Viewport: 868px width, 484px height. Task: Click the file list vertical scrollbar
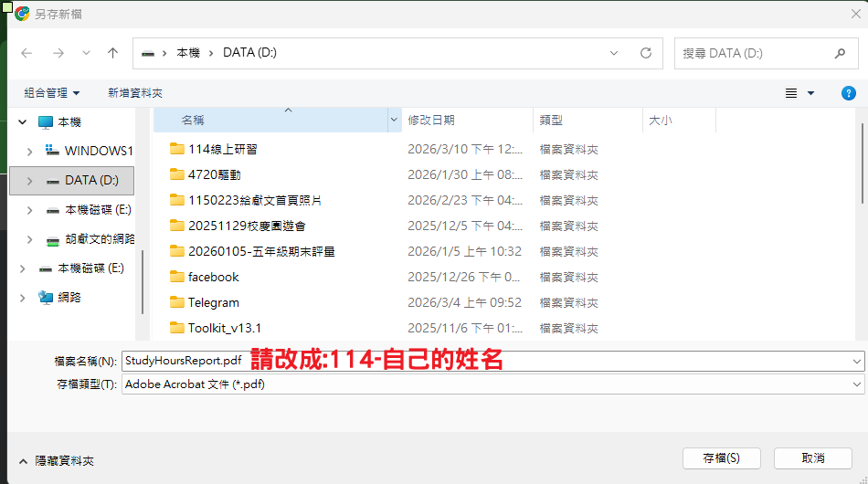tap(862, 163)
